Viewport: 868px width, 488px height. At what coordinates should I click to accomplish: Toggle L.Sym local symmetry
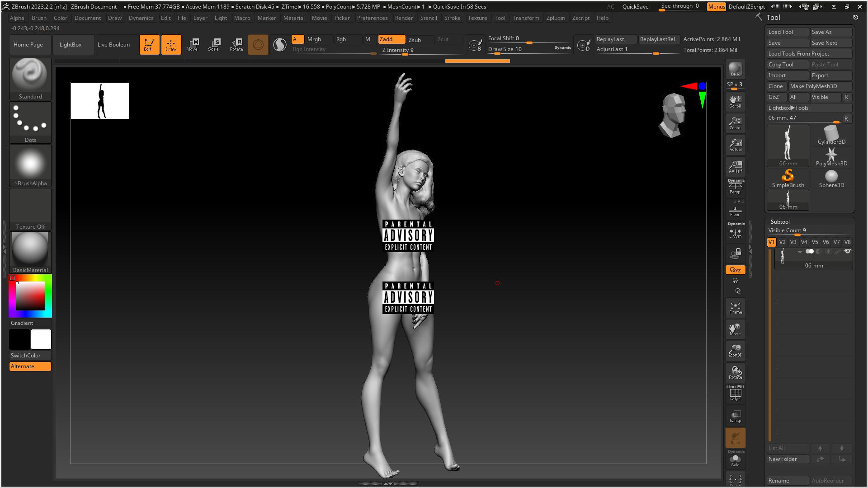coord(735,231)
